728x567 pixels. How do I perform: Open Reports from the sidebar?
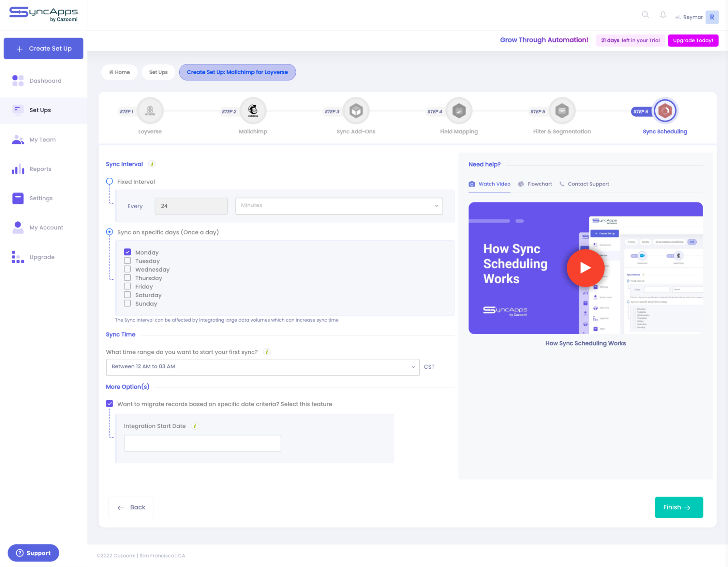click(44, 169)
